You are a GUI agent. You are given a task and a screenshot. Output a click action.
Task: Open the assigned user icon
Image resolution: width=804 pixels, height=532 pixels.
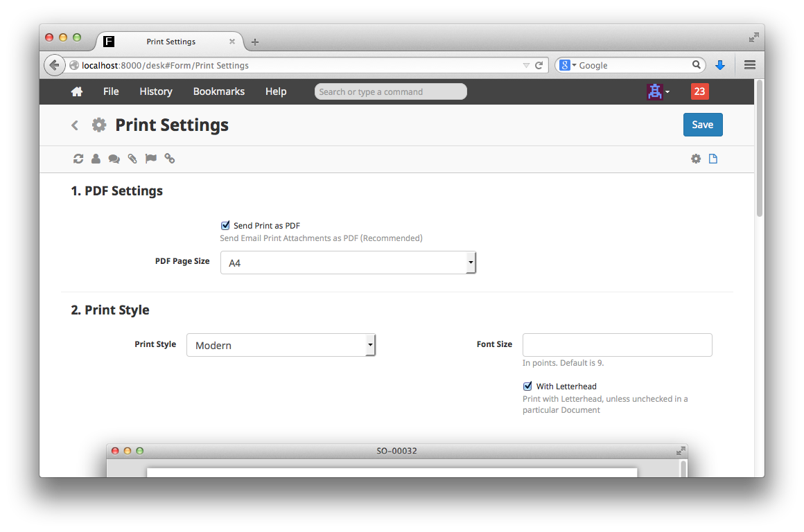pyautogui.click(x=96, y=159)
